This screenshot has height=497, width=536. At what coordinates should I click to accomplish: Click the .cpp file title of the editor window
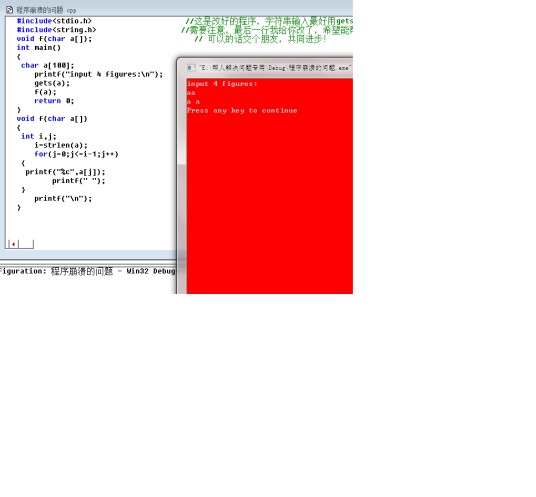click(x=46, y=10)
